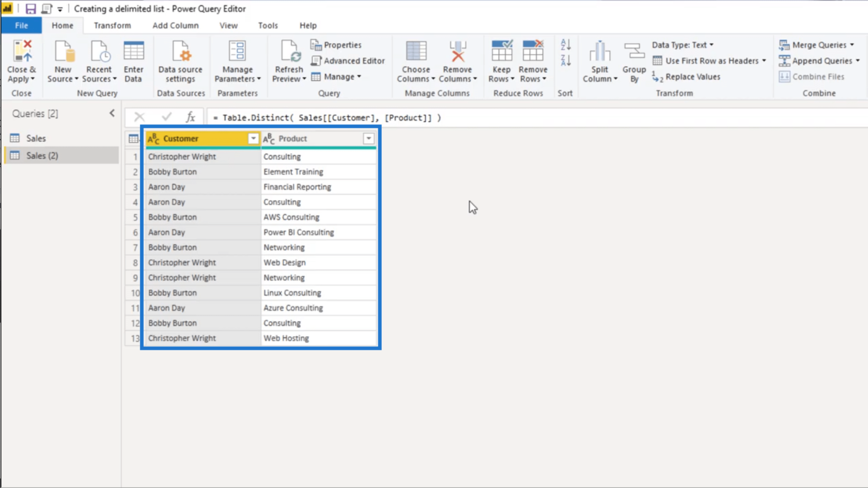Select the Azure Consulting cell
This screenshot has height=488, width=868.
click(319, 308)
